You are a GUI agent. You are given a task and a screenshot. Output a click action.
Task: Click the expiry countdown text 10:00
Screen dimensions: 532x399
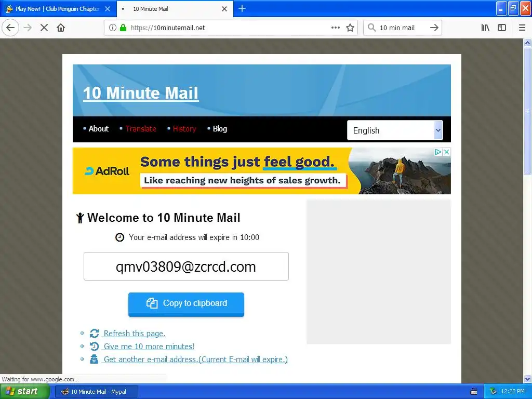[x=250, y=237]
